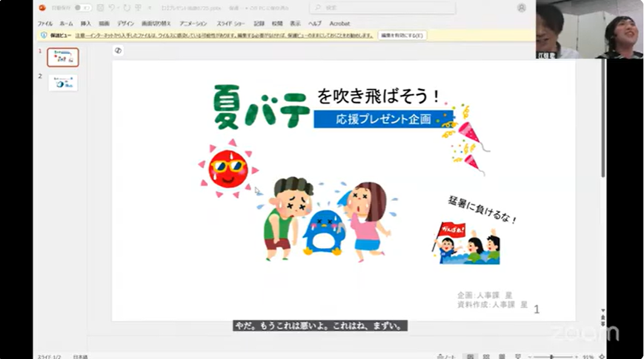Image resolution: width=644 pixels, height=359 pixels.
Task: Switch to the 記録 ribbon tab
Action: point(259,24)
